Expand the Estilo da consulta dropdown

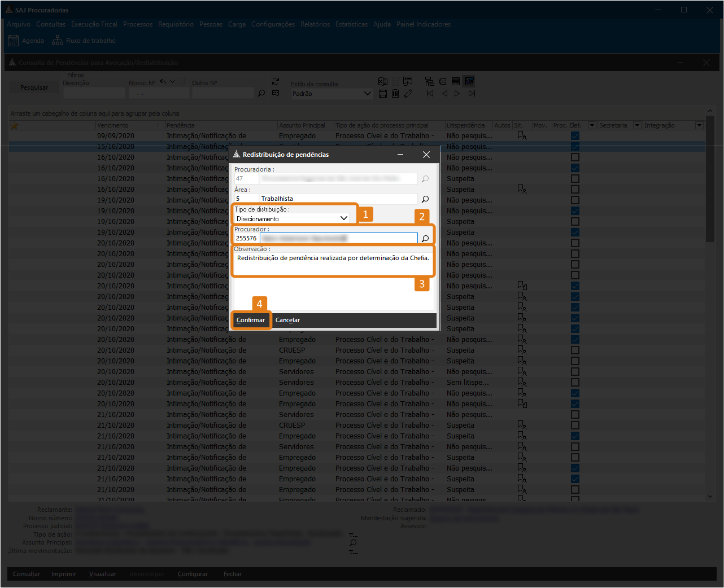(367, 94)
